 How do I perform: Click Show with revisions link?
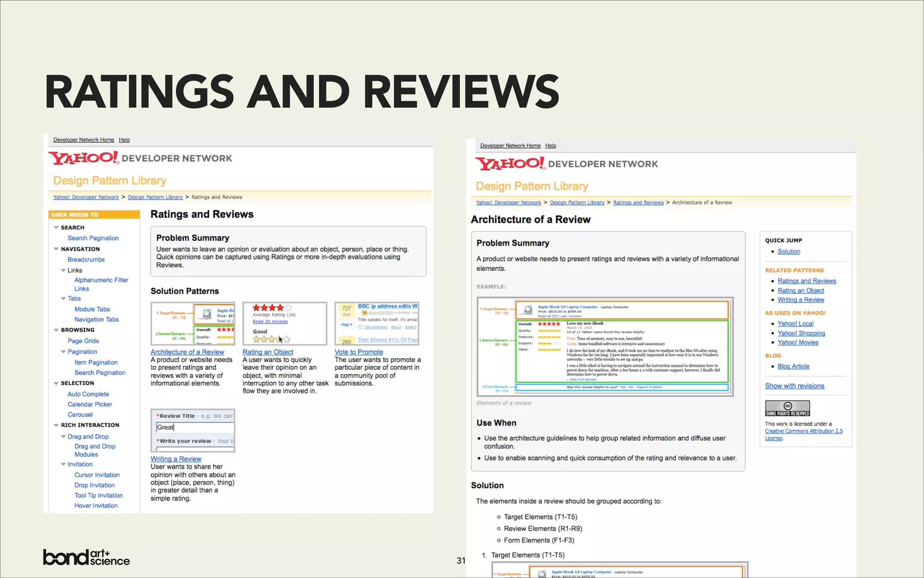pos(795,386)
